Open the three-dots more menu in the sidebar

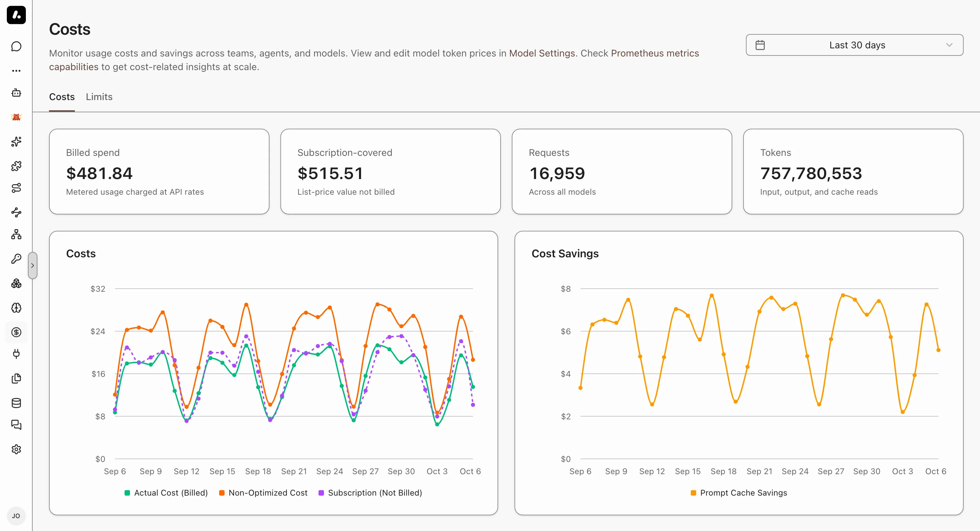click(x=16, y=70)
